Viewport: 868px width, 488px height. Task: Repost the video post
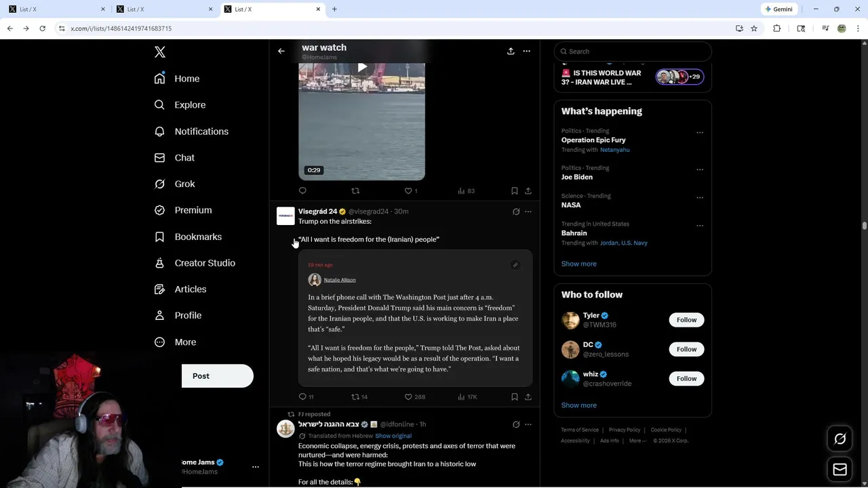point(355,191)
